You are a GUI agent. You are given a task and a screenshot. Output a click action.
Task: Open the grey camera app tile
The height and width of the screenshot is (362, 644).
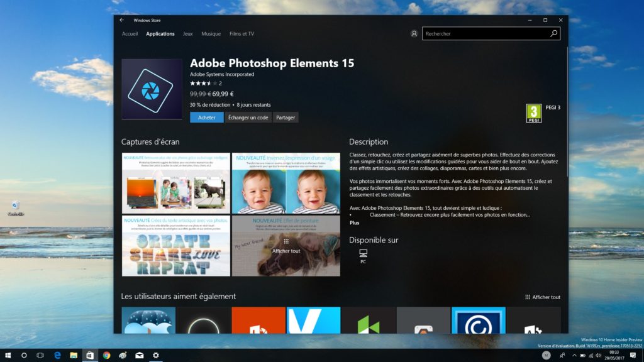pyautogui.click(x=423, y=320)
